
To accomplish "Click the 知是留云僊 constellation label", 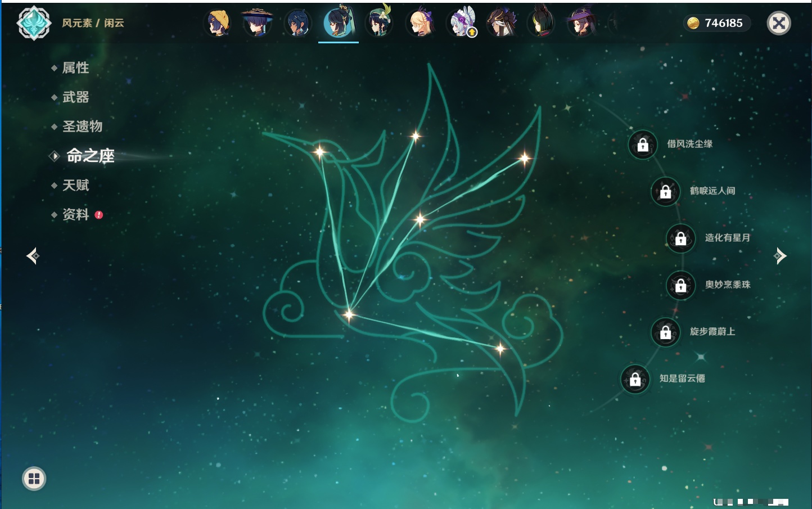I will (682, 378).
